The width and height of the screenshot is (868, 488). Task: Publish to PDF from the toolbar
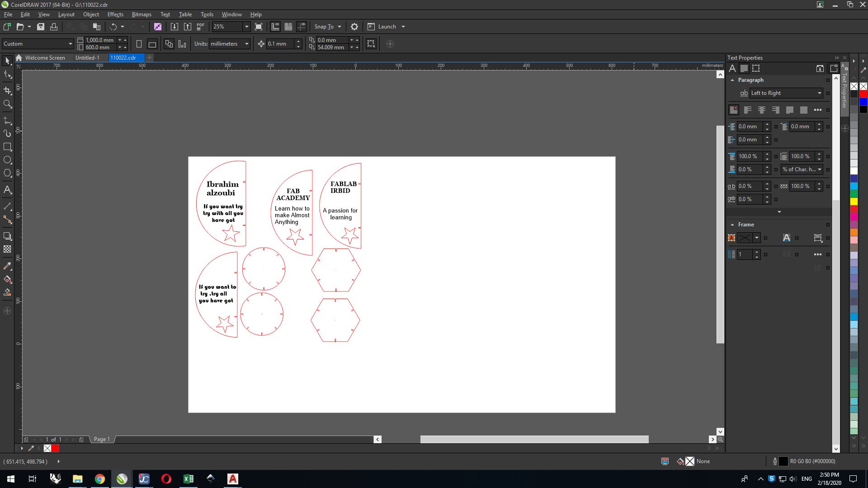tap(201, 27)
